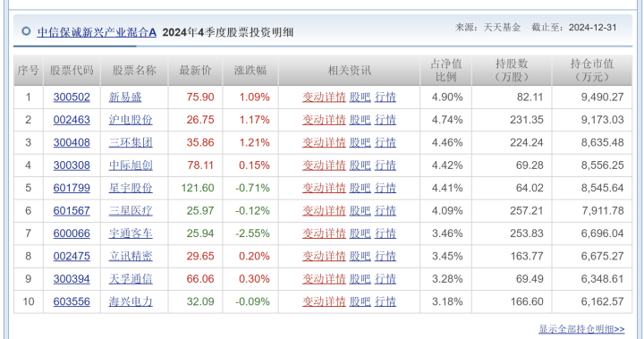This screenshot has width=644, height=339.
Task: Open 股吧 for 沪电股份 row
Action: coord(360,120)
